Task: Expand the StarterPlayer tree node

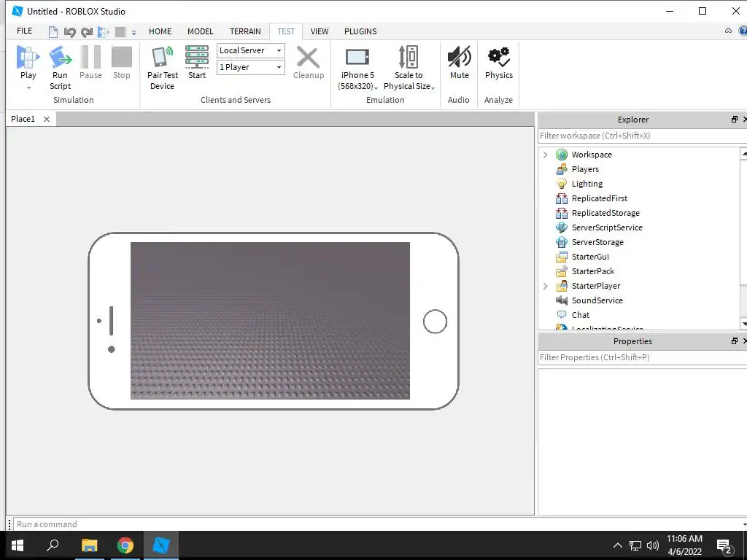Action: [546, 286]
